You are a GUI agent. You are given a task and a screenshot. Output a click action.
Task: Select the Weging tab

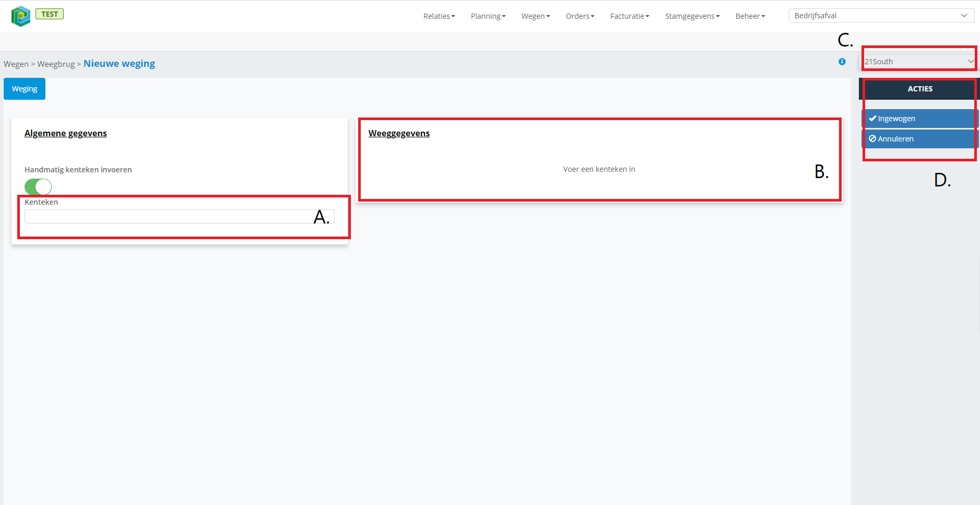click(25, 89)
